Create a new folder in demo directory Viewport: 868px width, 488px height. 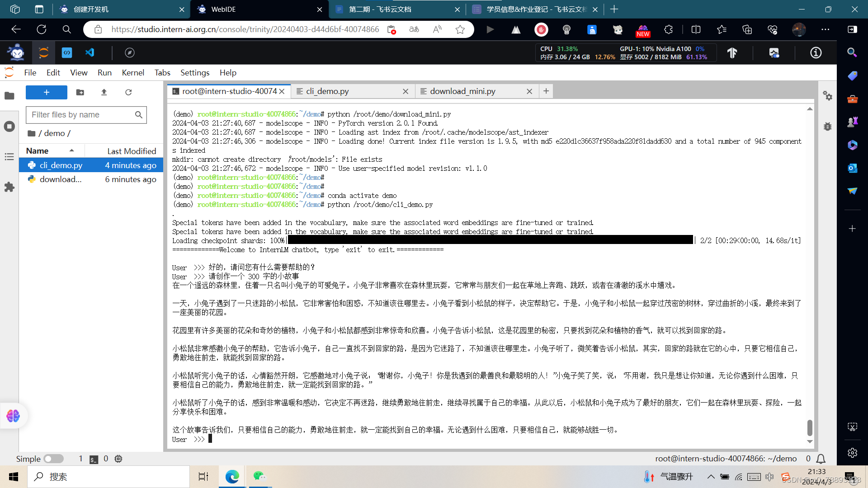coord(80,92)
